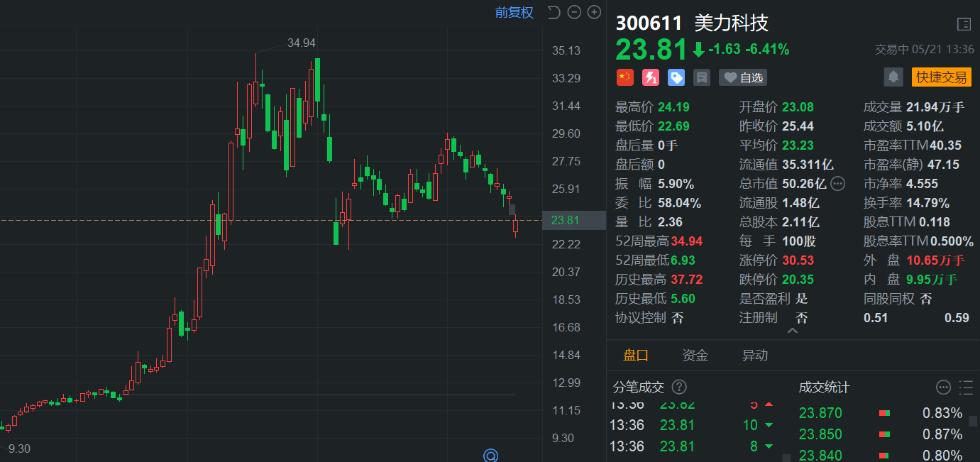Set a price alert with bell icon
The width and height of the screenshot is (980, 462).
click(x=893, y=77)
